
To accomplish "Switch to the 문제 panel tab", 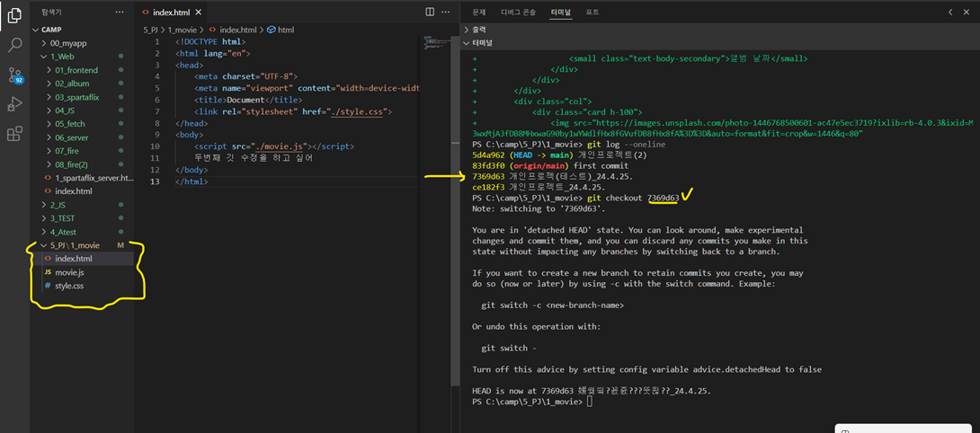I will pyautogui.click(x=478, y=12).
